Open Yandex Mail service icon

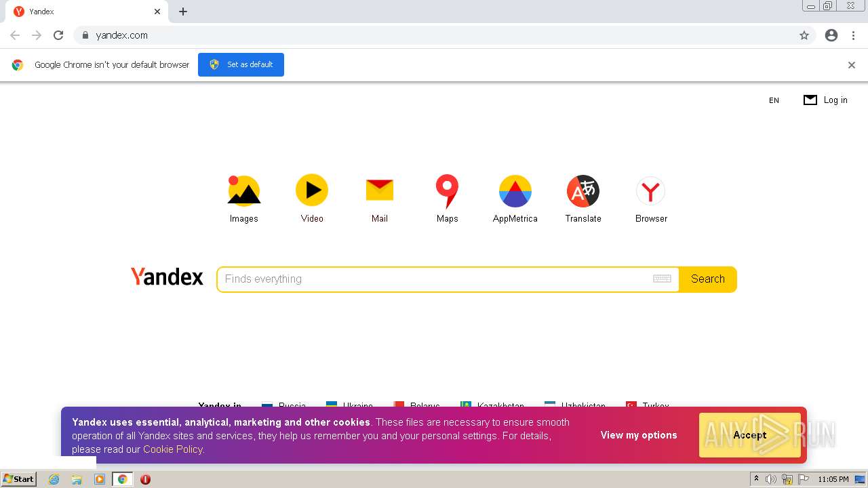pos(380,190)
